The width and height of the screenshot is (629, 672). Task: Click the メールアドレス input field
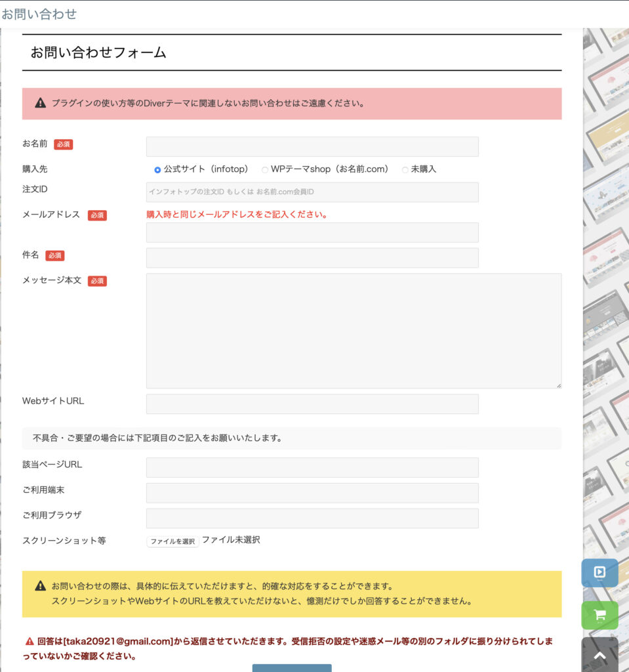coord(312,232)
